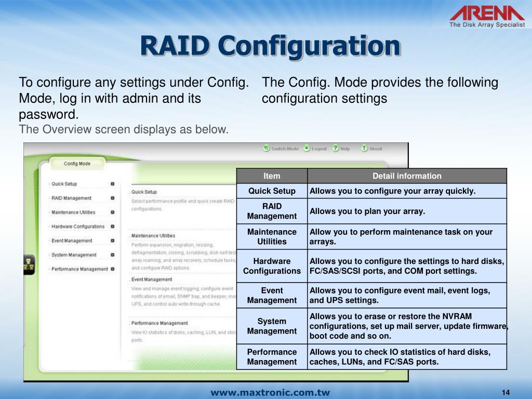
Task: Click the 'Maintenance Utilities' table cell
Action: point(272,236)
